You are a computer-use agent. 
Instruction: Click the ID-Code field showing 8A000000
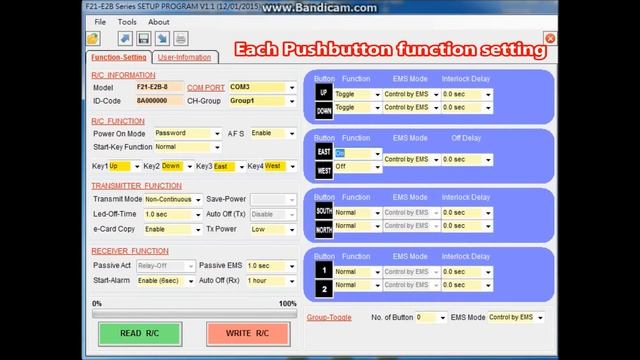pos(160,101)
